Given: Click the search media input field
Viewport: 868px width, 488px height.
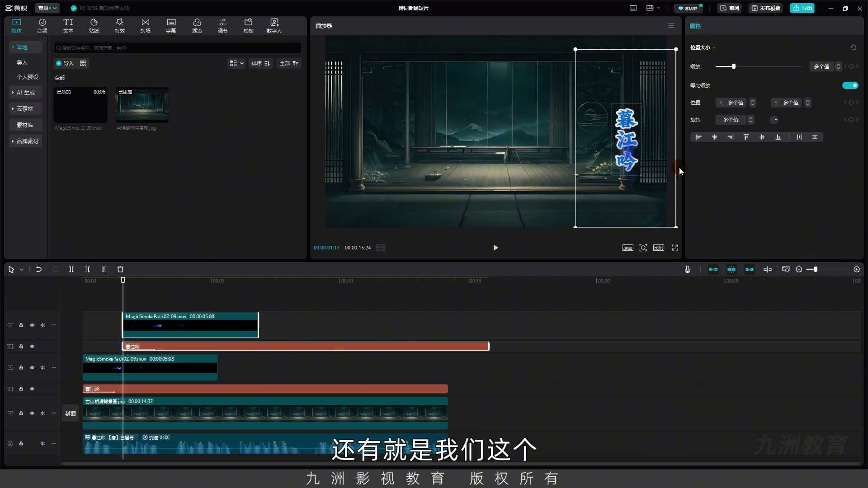Looking at the screenshot, I should [x=177, y=48].
